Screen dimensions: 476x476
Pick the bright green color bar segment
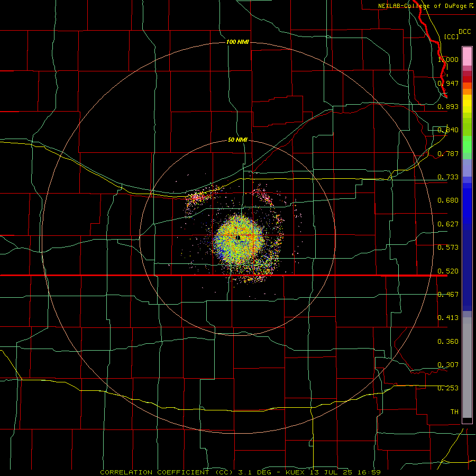pos(467,144)
